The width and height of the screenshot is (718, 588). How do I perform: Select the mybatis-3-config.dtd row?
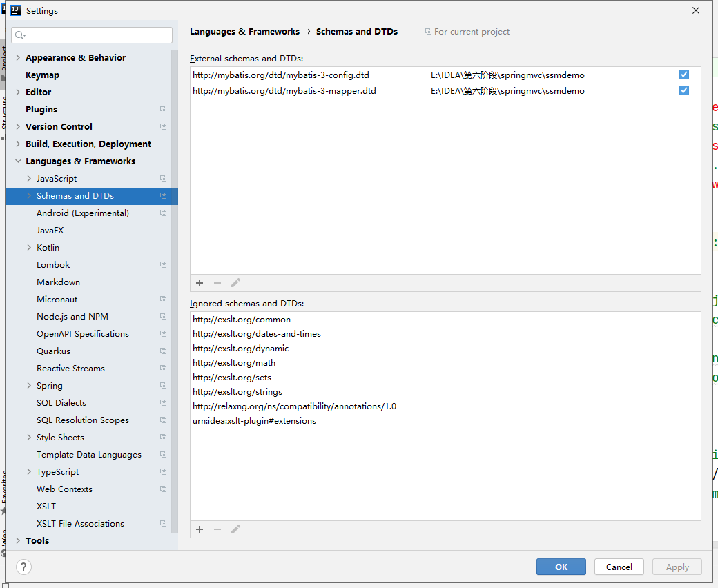[x=445, y=75]
